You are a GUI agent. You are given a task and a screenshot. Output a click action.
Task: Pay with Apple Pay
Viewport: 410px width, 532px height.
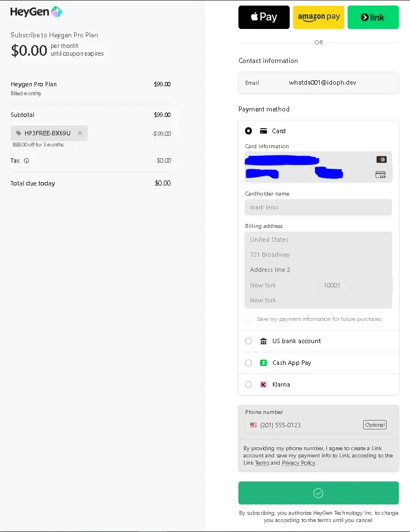point(263,17)
